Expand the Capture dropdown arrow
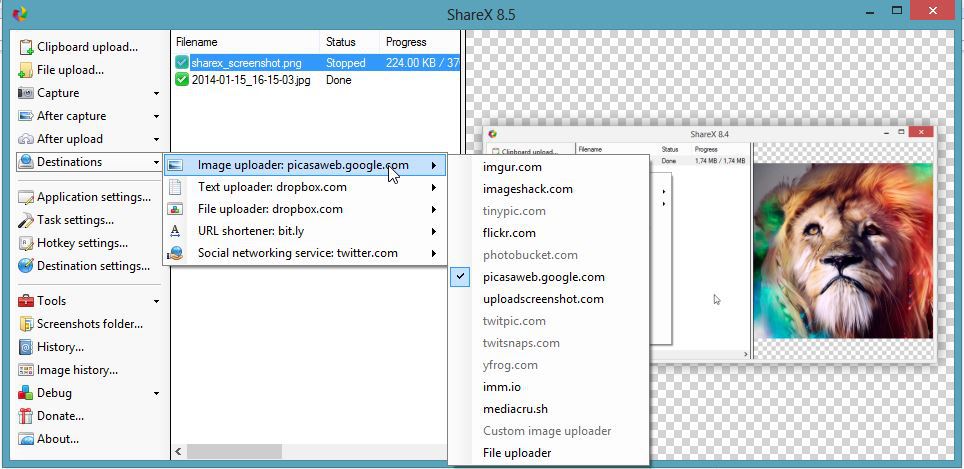This screenshot has width=964, height=469. pyautogui.click(x=156, y=93)
